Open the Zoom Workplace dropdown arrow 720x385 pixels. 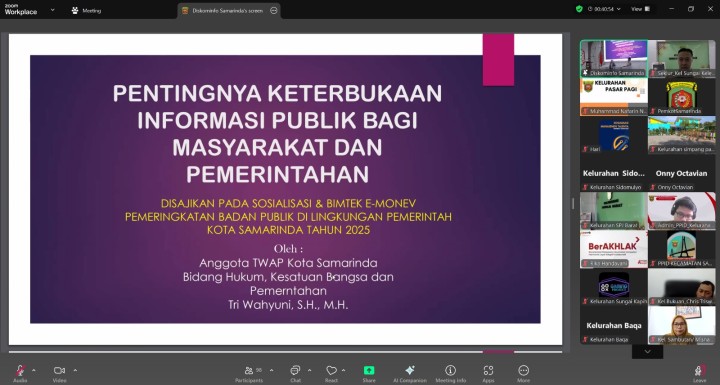click(x=52, y=10)
